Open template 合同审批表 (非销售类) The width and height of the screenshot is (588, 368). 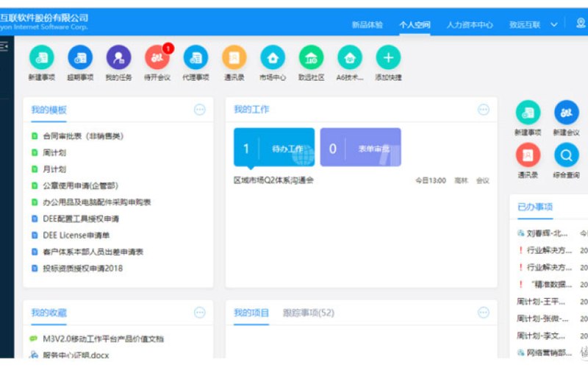pyautogui.click(x=83, y=136)
